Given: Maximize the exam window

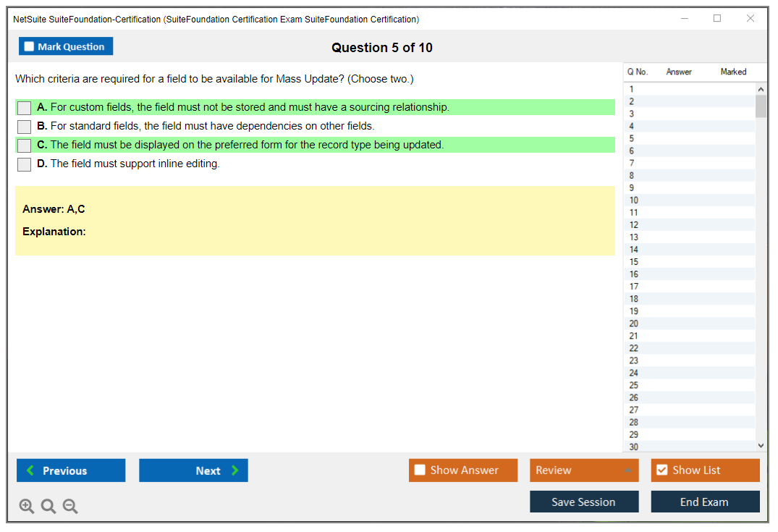Looking at the screenshot, I should [x=717, y=18].
